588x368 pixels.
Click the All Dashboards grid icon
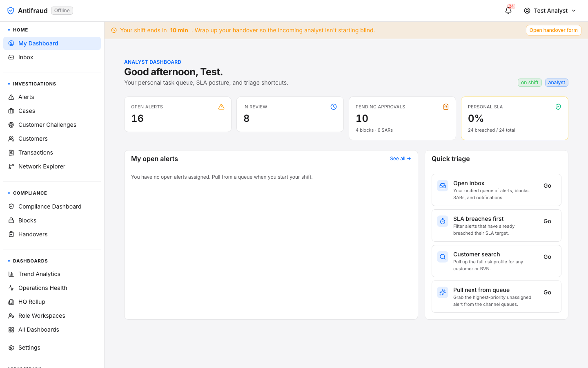[x=11, y=330]
